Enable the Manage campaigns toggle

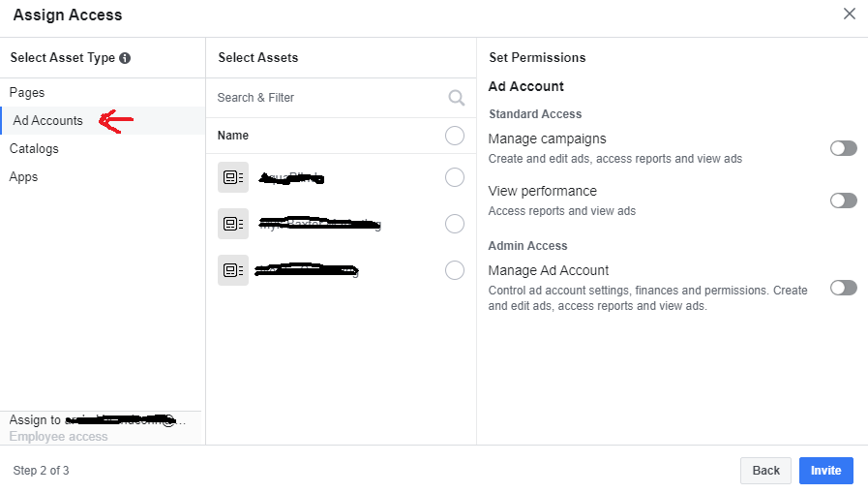tap(843, 148)
